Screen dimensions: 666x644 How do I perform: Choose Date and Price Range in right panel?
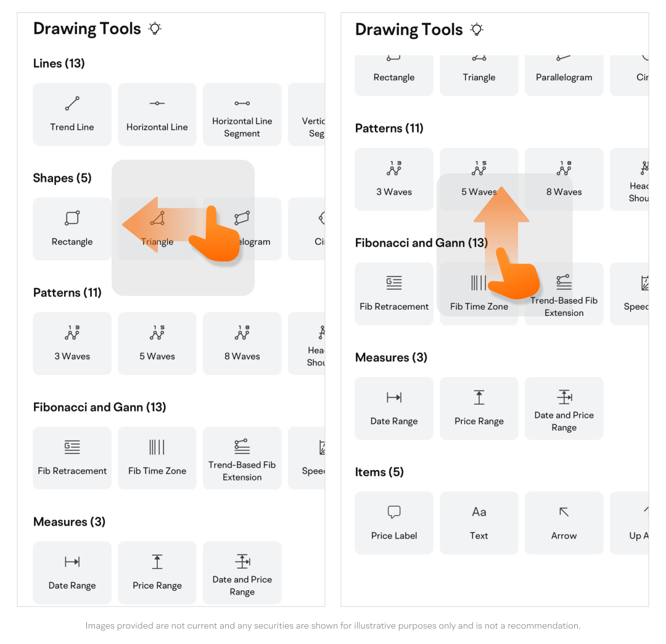(x=564, y=408)
